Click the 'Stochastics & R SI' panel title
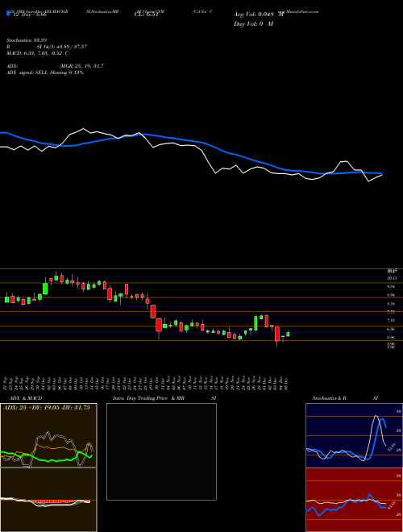The width and height of the screenshot is (403, 532). click(x=345, y=398)
